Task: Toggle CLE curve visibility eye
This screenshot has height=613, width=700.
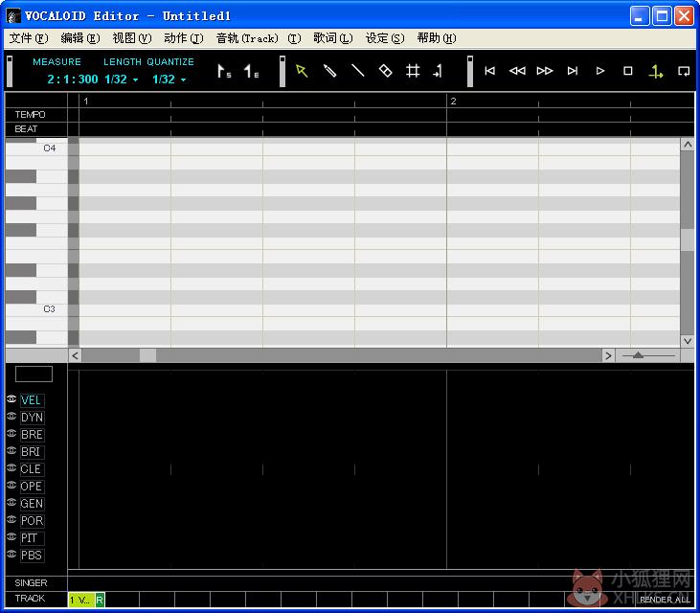Action: (11, 468)
